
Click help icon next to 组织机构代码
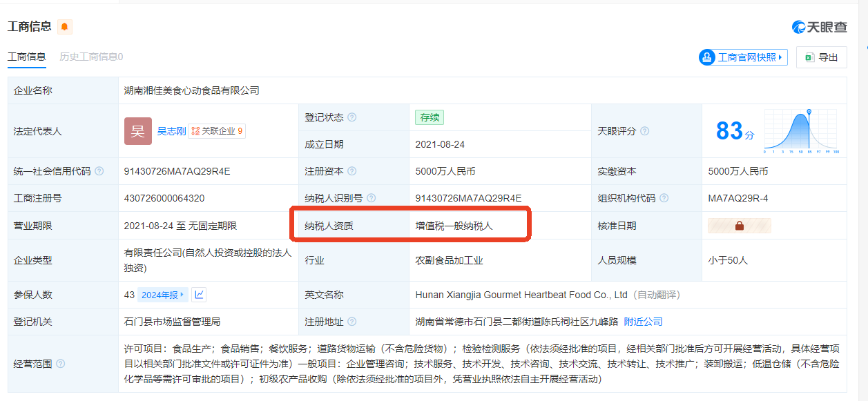point(664,198)
